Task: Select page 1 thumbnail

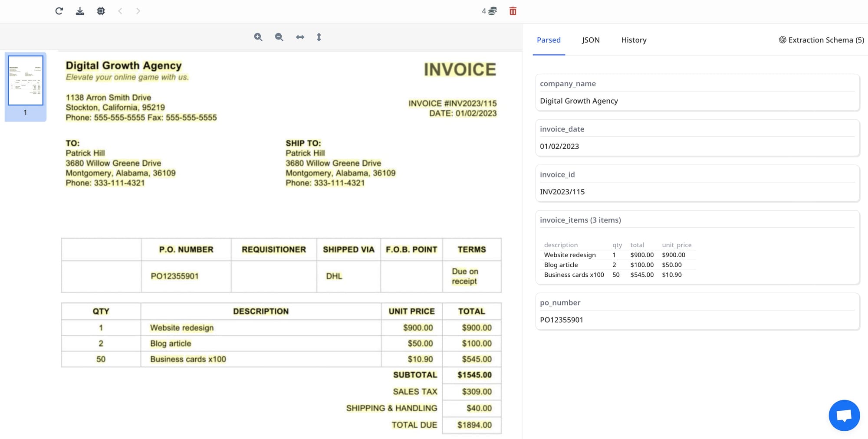Action: click(26, 81)
